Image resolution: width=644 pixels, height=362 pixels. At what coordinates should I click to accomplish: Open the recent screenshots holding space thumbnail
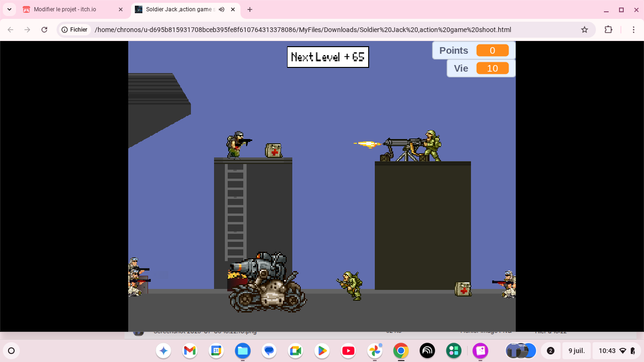pyautogui.click(x=521, y=351)
